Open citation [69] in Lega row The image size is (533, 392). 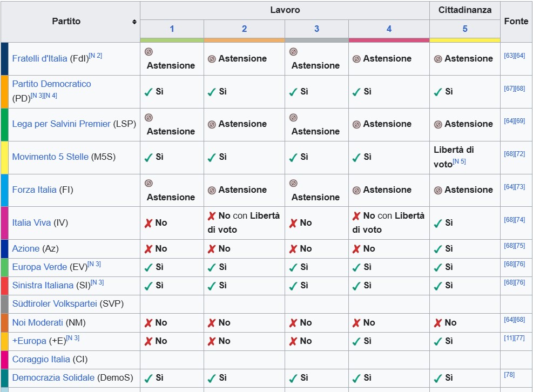point(519,121)
